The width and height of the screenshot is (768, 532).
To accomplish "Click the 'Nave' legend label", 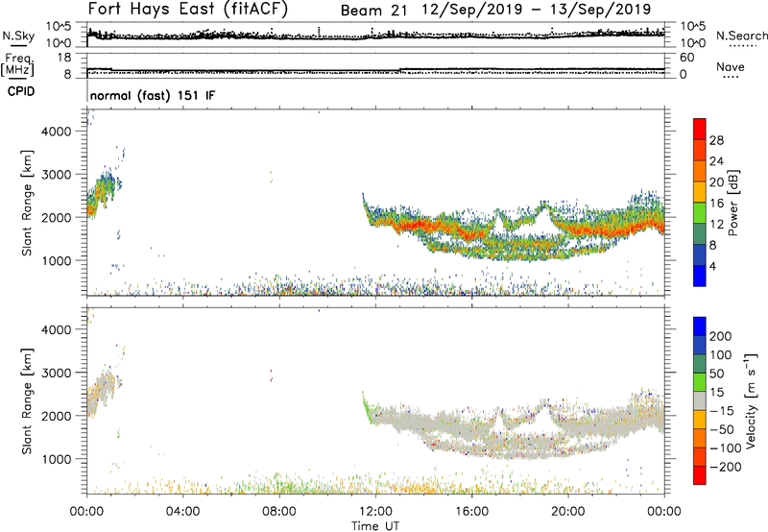I will pos(731,66).
